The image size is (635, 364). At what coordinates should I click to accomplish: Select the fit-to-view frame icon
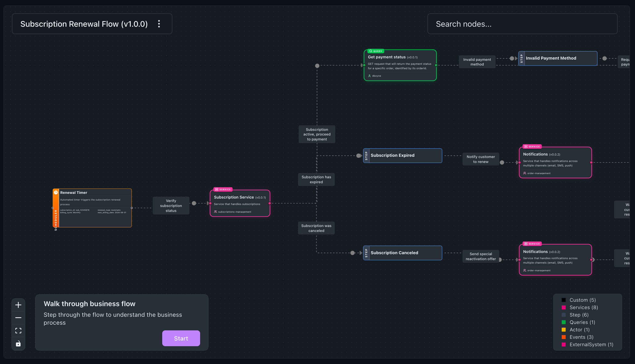point(18,331)
